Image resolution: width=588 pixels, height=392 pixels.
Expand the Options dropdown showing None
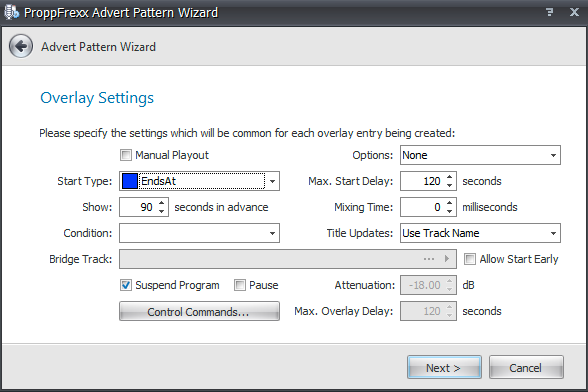553,155
